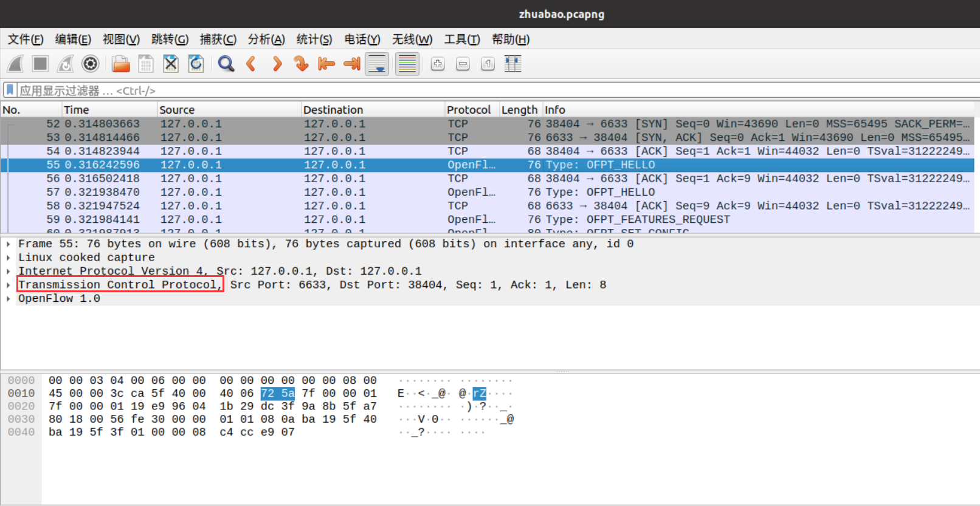Sort packets by the Time column
Screen dimensions: 980x506
tap(109, 110)
